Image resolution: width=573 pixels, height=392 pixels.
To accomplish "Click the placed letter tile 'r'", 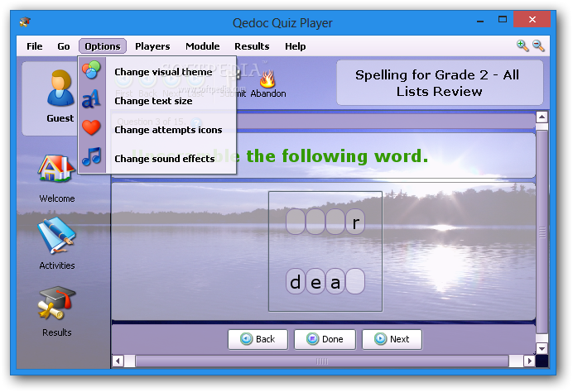I will pyautogui.click(x=355, y=222).
